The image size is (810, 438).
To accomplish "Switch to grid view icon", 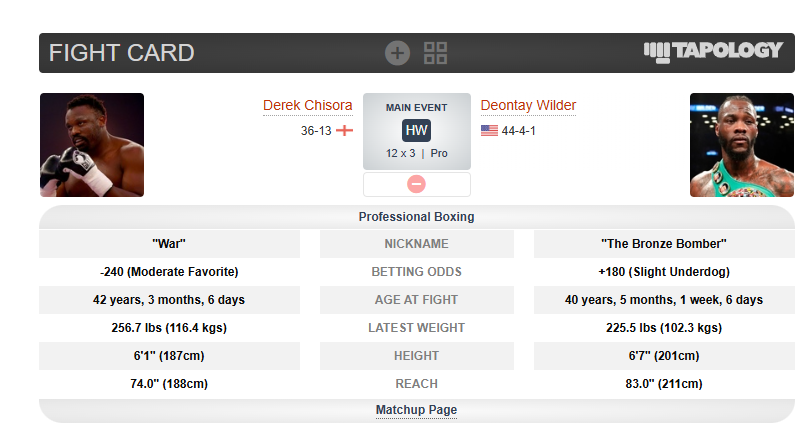I will (435, 53).
